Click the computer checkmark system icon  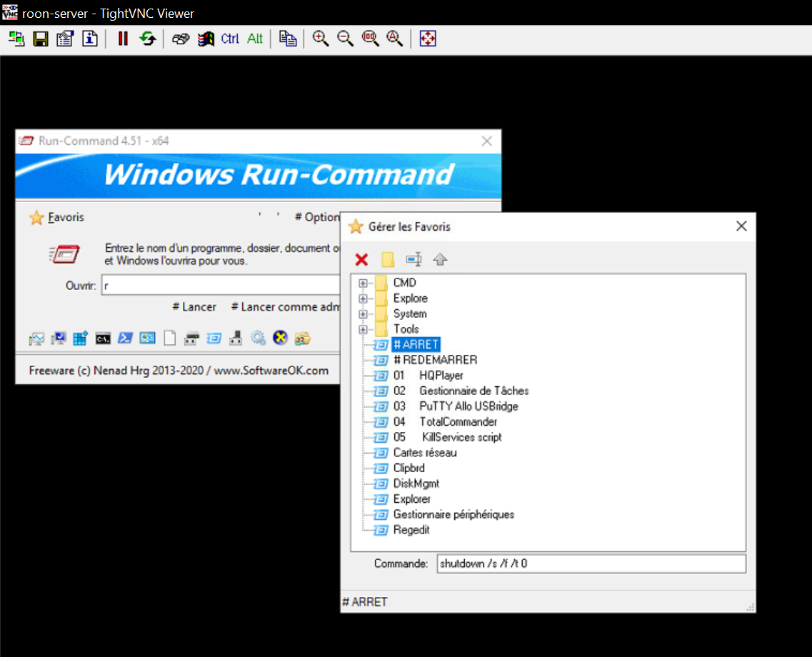point(59,338)
